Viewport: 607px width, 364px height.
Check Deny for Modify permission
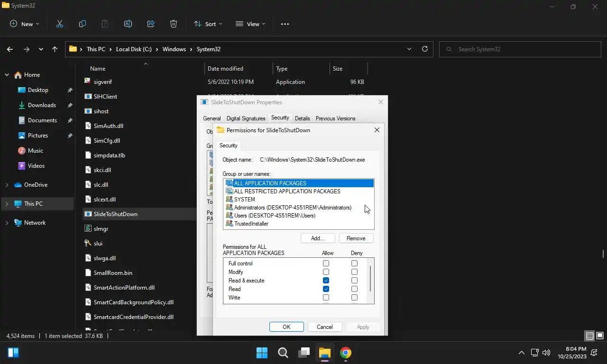click(x=354, y=272)
